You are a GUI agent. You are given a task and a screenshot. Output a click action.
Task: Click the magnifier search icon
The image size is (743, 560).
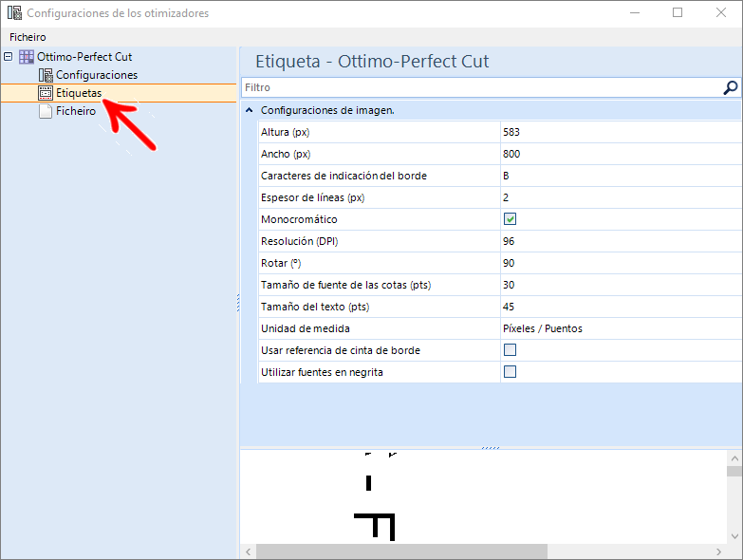731,87
